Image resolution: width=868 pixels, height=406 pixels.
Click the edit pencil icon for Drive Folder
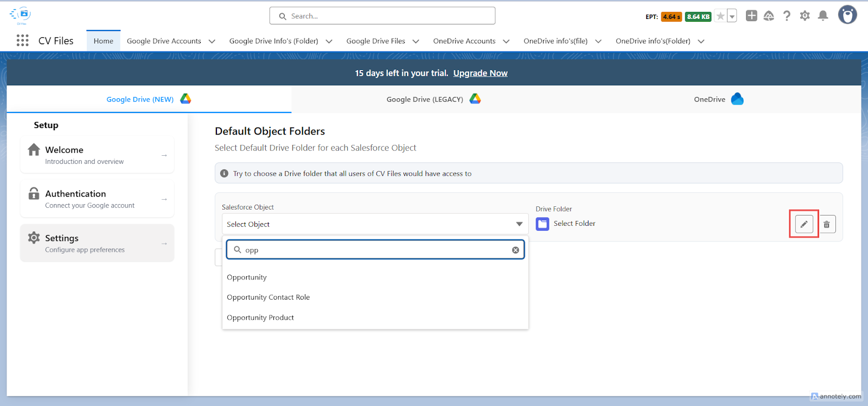click(x=804, y=224)
